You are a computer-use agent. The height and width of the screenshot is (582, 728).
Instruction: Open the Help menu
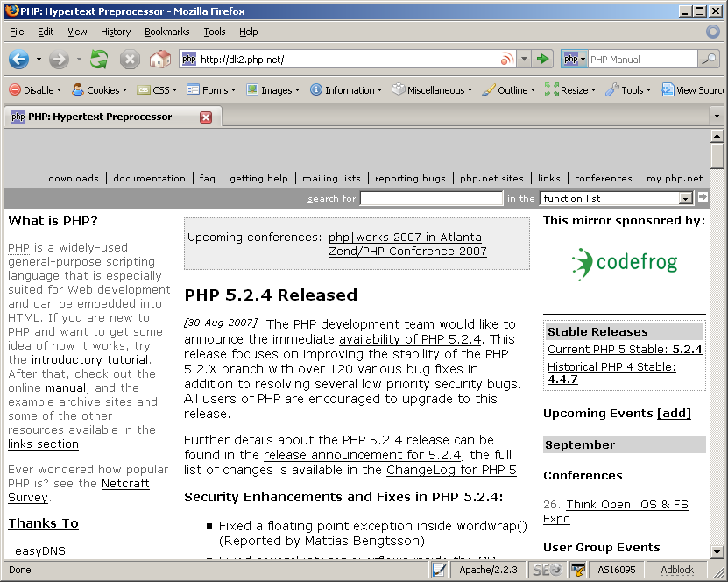pos(249,32)
